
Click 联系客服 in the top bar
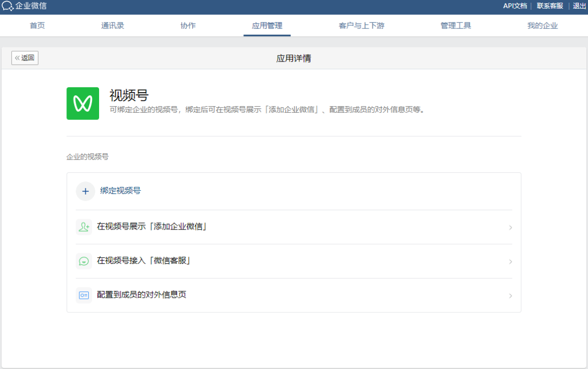coord(549,6)
